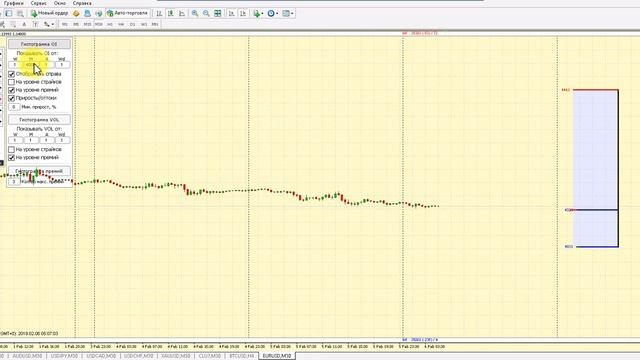The width and height of the screenshot is (640, 360).
Task: Select the text label A tool
Action: point(24,24)
